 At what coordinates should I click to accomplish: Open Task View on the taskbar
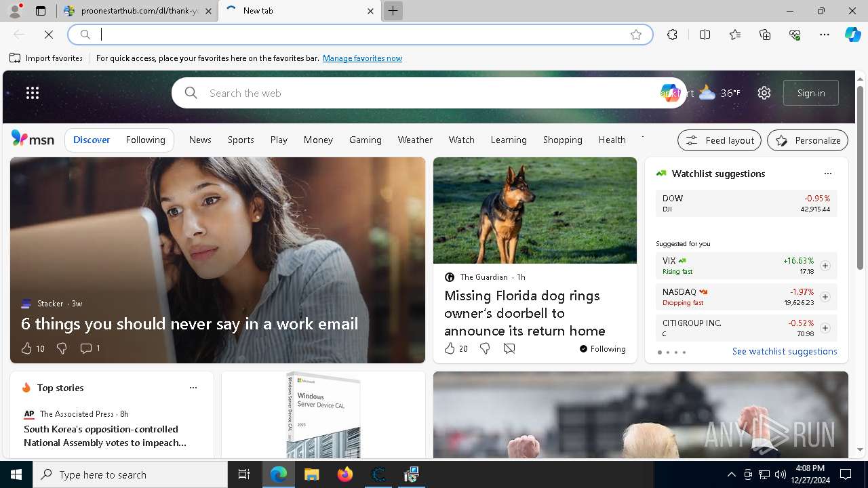pos(244,474)
